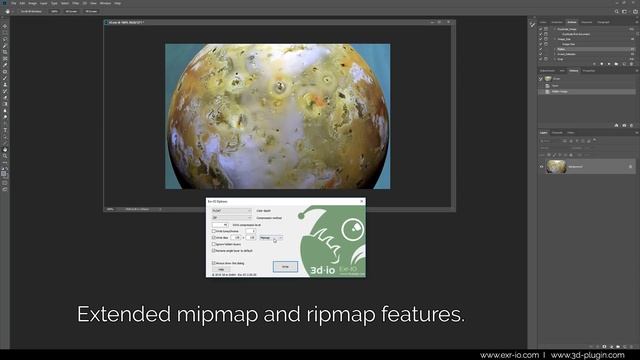Switch to the Paths tab
Screen dimensions: 640x360
[x=571, y=133]
